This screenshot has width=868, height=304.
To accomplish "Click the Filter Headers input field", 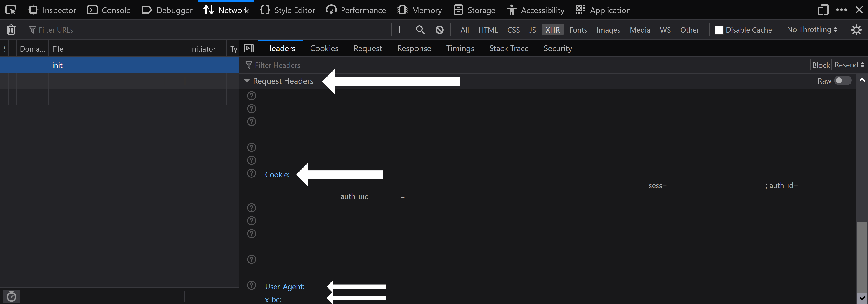I will click(x=505, y=65).
